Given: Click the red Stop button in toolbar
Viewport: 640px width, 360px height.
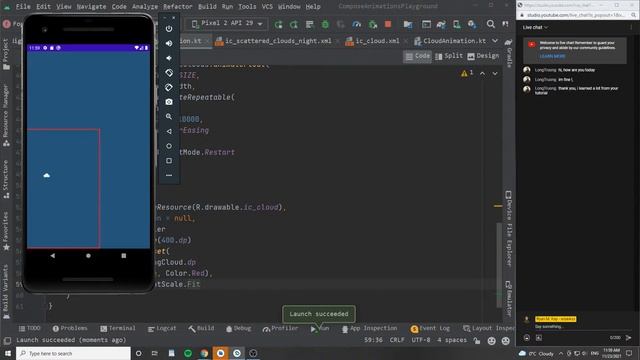Looking at the screenshot, I should 388,24.
